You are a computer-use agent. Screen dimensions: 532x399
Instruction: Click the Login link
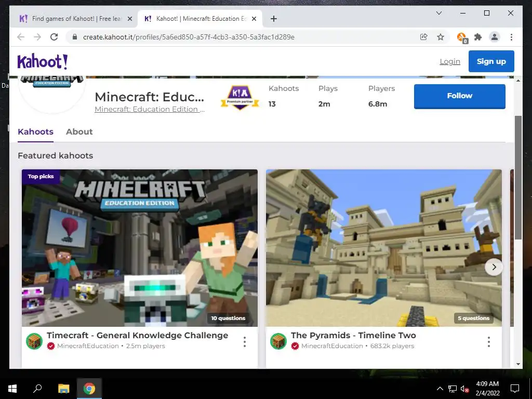pyautogui.click(x=450, y=61)
